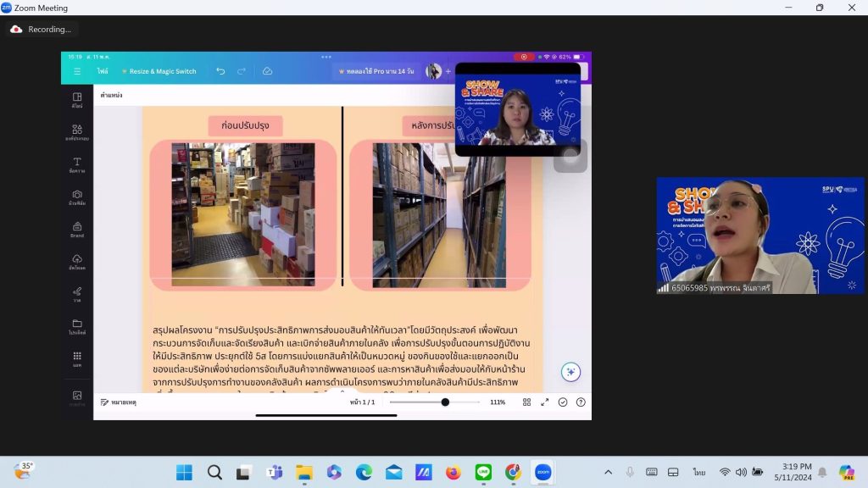868x488 pixels.
Task: Click the Canva Magic assistant sparkle button
Action: [x=570, y=372]
